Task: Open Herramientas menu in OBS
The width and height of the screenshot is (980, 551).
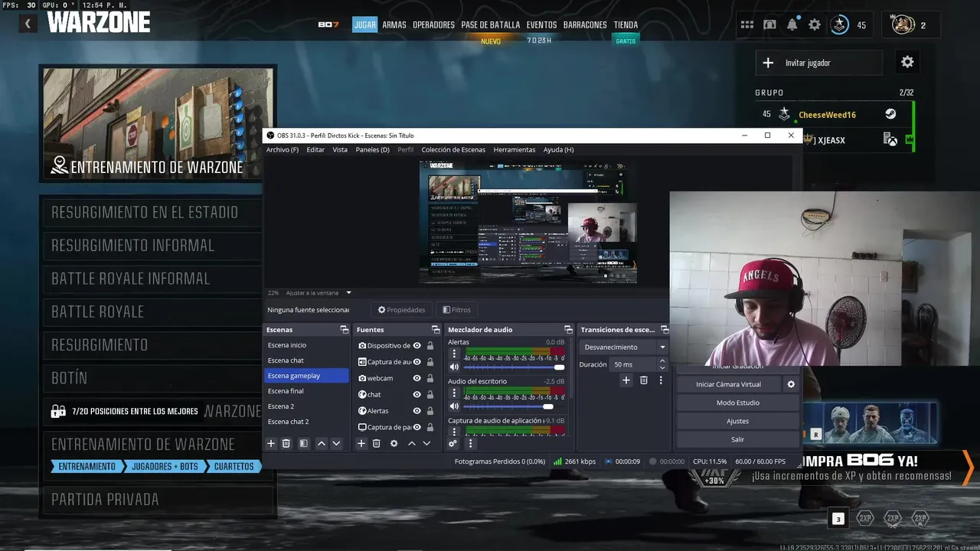Action: (514, 150)
